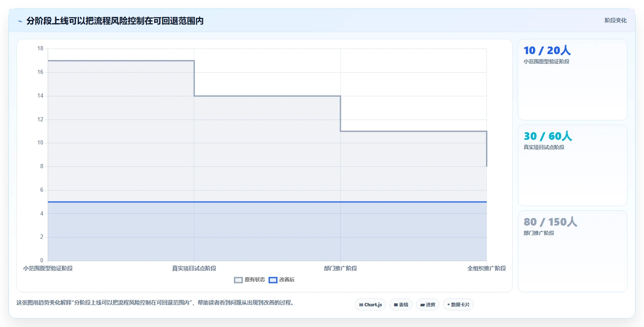Click 真实项目试点阶段 caption under 30 / 60人
Screen dimensions: 644x327
544,147
